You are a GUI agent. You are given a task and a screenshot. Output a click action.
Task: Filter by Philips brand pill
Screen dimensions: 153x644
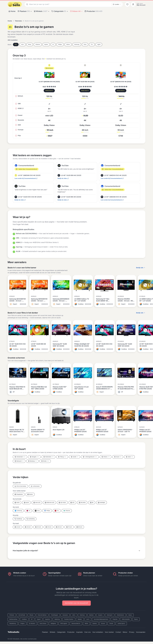click(x=60, y=45)
